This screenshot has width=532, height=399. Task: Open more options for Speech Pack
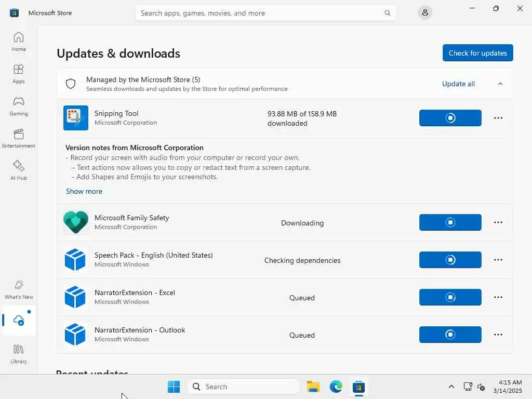click(498, 260)
